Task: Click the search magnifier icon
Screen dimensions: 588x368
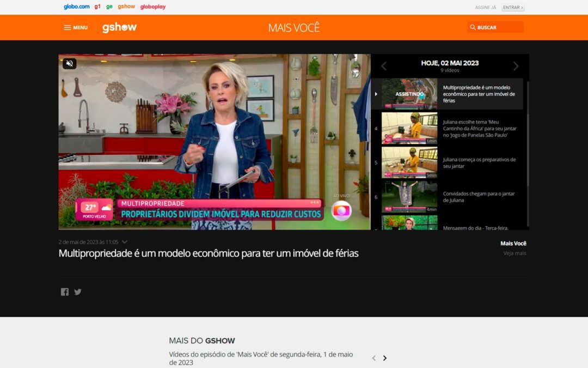Action: click(473, 27)
